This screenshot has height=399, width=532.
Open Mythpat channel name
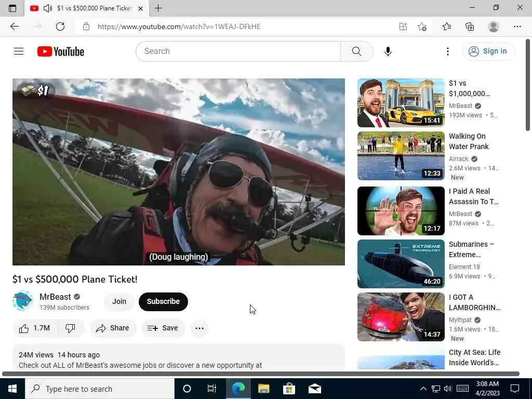tap(460, 320)
